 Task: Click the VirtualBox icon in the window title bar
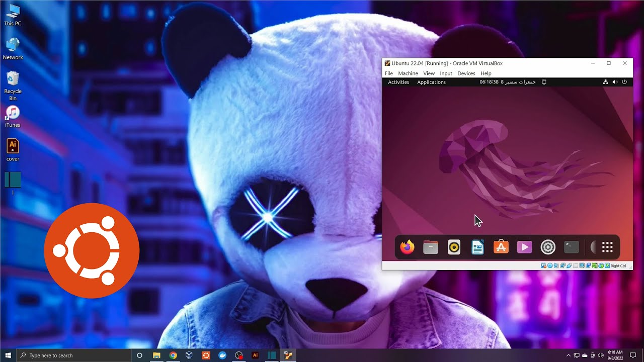pyautogui.click(x=387, y=63)
